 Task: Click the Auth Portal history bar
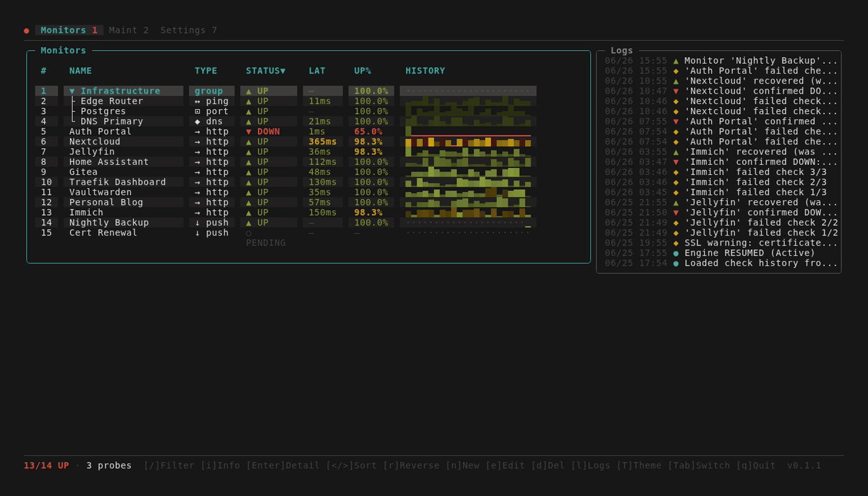pos(468,131)
